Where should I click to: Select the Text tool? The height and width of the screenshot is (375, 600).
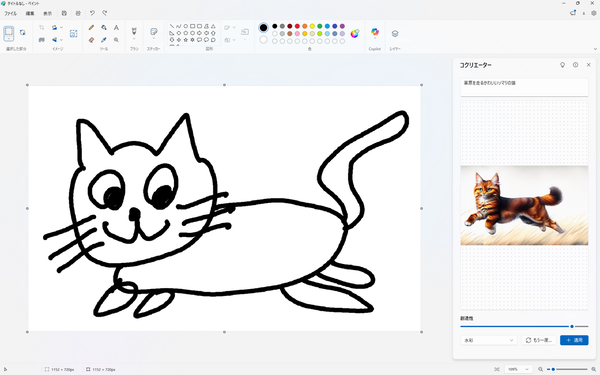point(116,28)
